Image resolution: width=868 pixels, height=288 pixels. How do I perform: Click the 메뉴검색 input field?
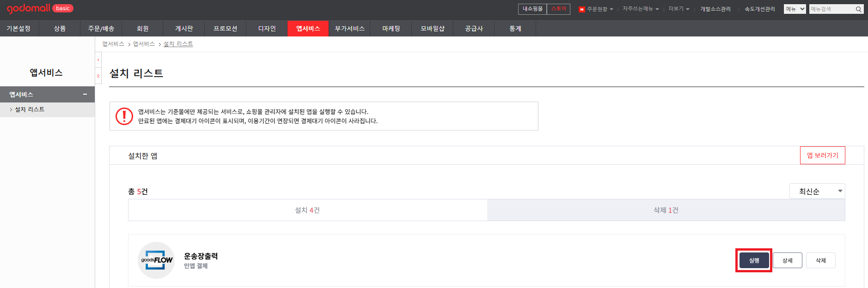pyautogui.click(x=831, y=9)
